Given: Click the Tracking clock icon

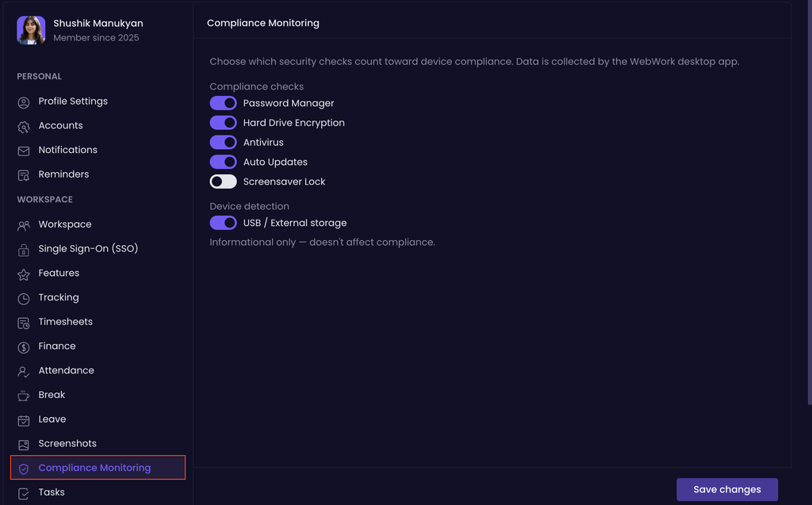Looking at the screenshot, I should [x=23, y=299].
